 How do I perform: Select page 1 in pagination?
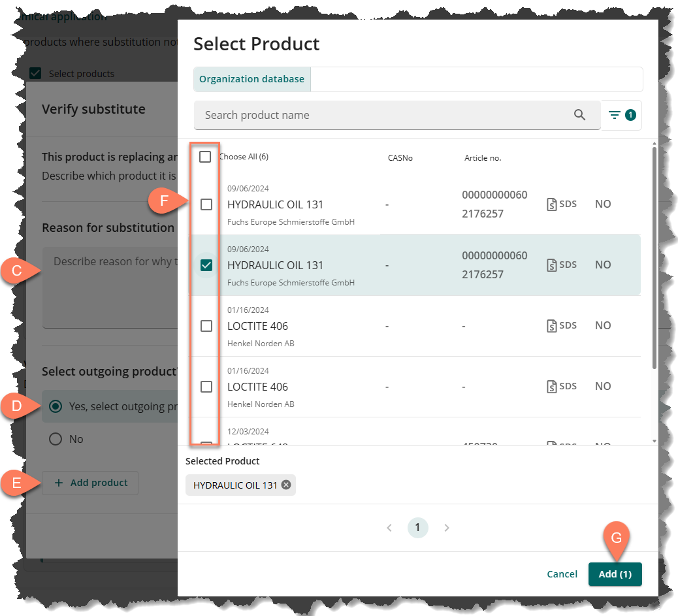click(417, 528)
